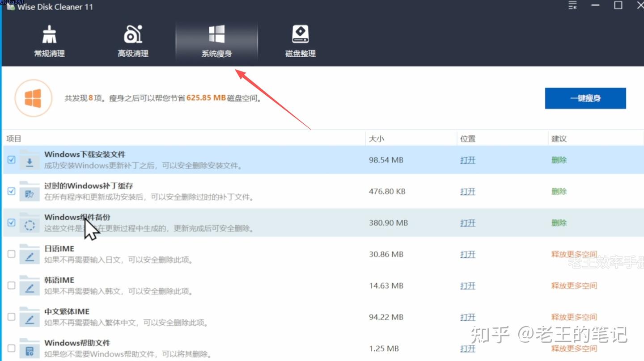Click 打开 link for Windows下载安装文件
This screenshot has height=361, width=644.
tap(468, 160)
